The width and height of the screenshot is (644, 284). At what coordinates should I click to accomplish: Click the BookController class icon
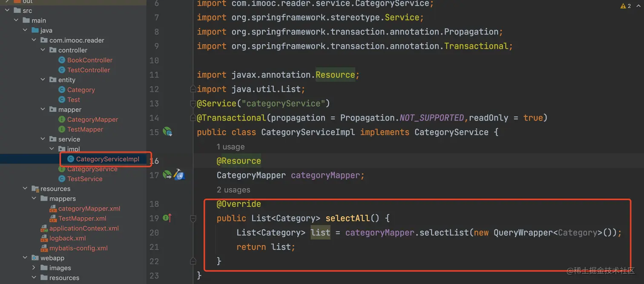62,60
